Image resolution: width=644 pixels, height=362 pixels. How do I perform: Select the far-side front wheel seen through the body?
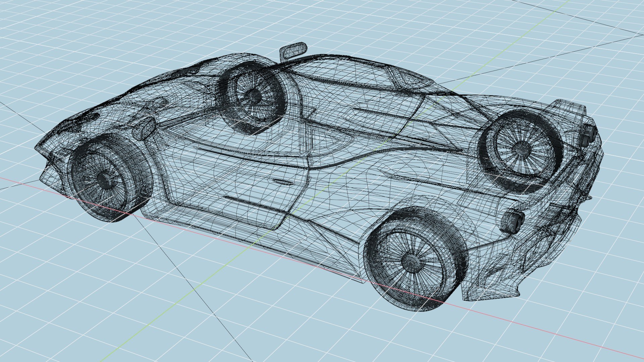pos(252,98)
